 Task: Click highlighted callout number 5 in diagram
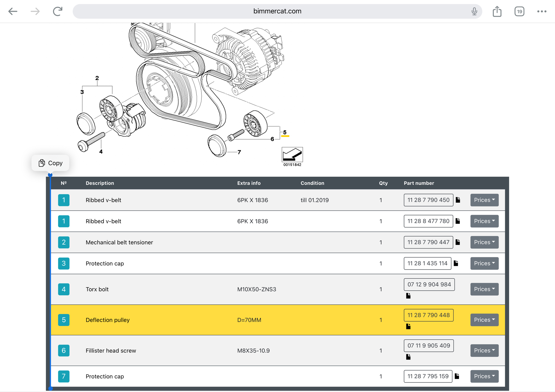(285, 133)
